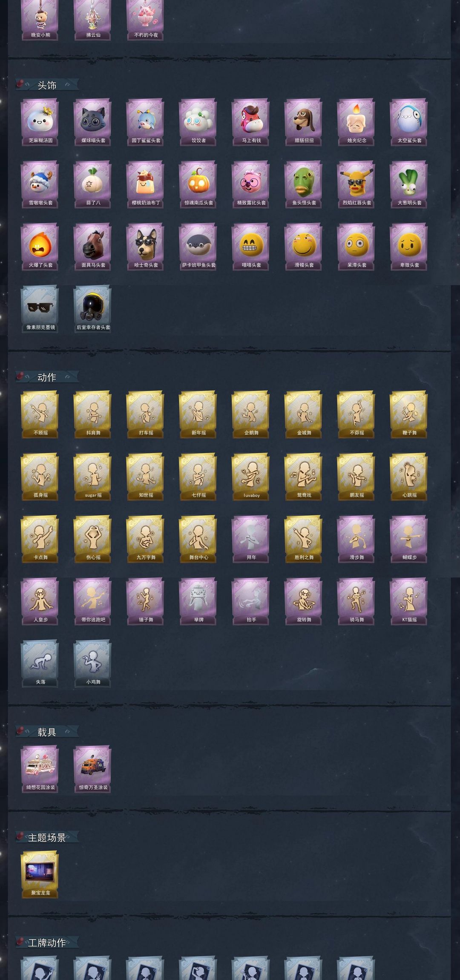Open the sugar摇 dance action

[92, 477]
